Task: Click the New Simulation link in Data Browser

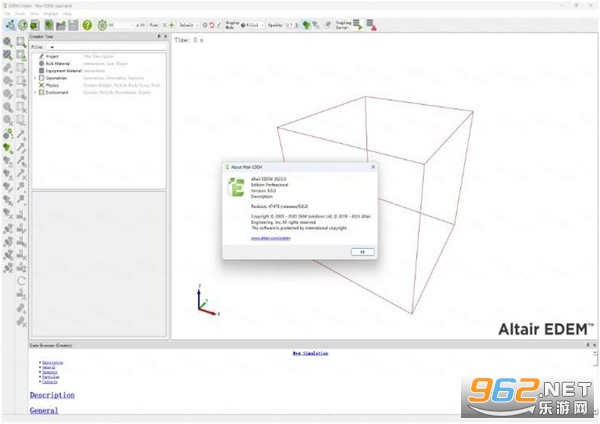Action: coord(310,353)
